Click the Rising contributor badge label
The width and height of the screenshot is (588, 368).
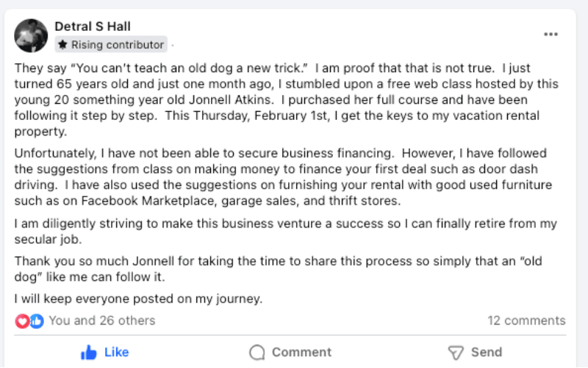click(118, 45)
